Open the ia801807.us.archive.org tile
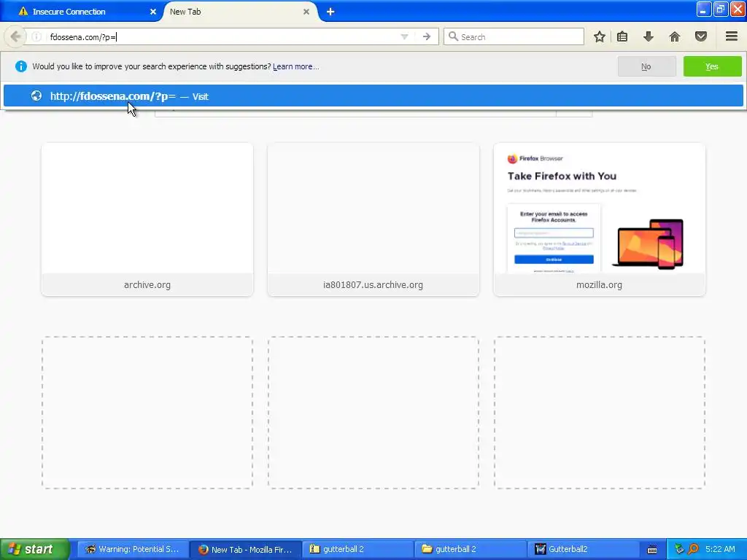 373,219
